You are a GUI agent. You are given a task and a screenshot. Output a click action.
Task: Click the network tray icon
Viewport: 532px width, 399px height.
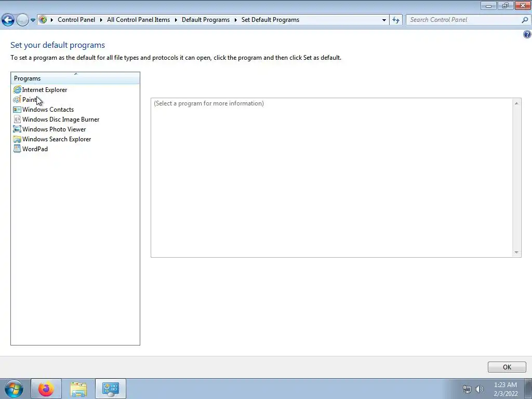467,389
